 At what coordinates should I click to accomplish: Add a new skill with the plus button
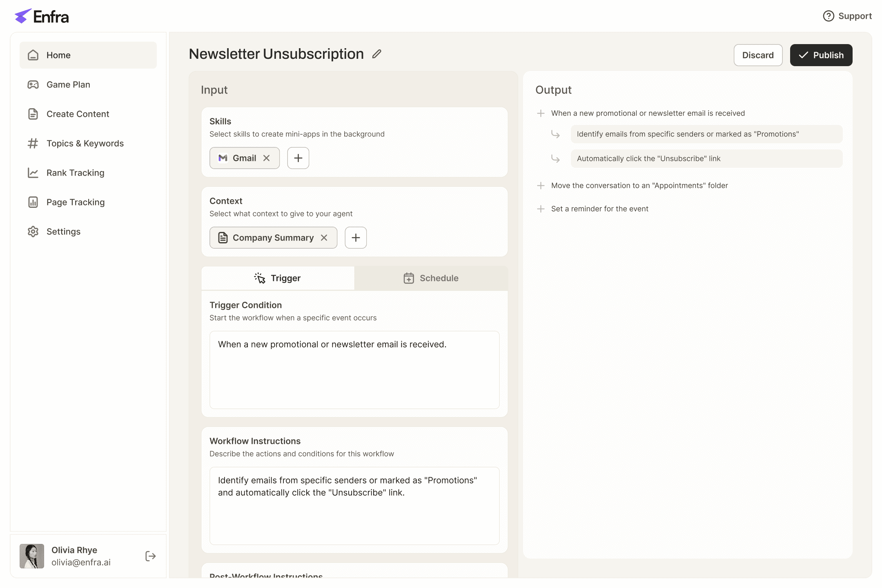(298, 158)
